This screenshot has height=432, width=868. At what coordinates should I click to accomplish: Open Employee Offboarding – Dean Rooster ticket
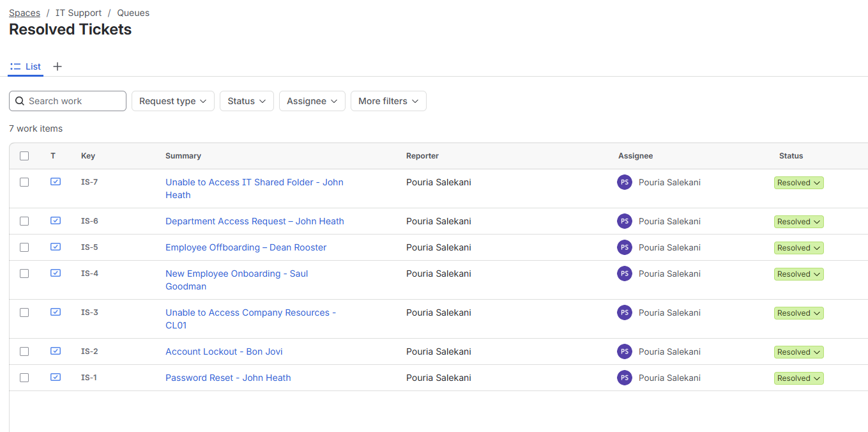[x=246, y=247]
